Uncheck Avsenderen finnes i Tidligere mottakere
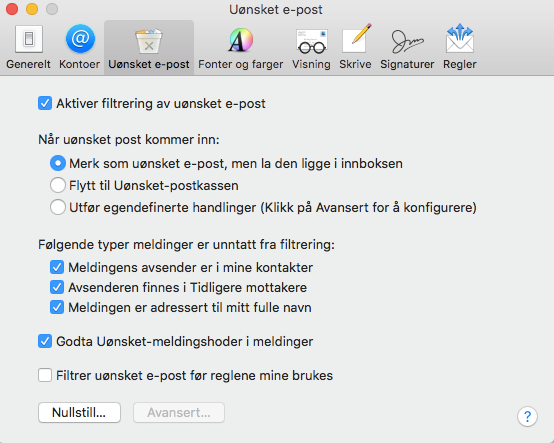This screenshot has height=443, width=554. [x=57, y=287]
